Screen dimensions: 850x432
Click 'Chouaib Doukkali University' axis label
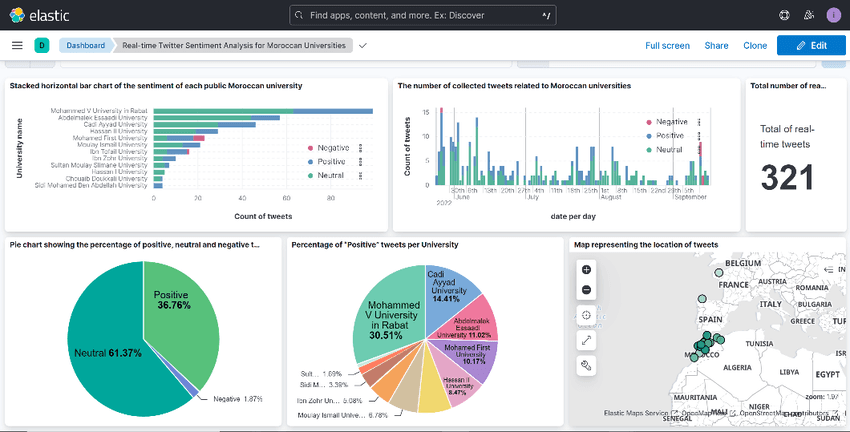(x=106, y=178)
